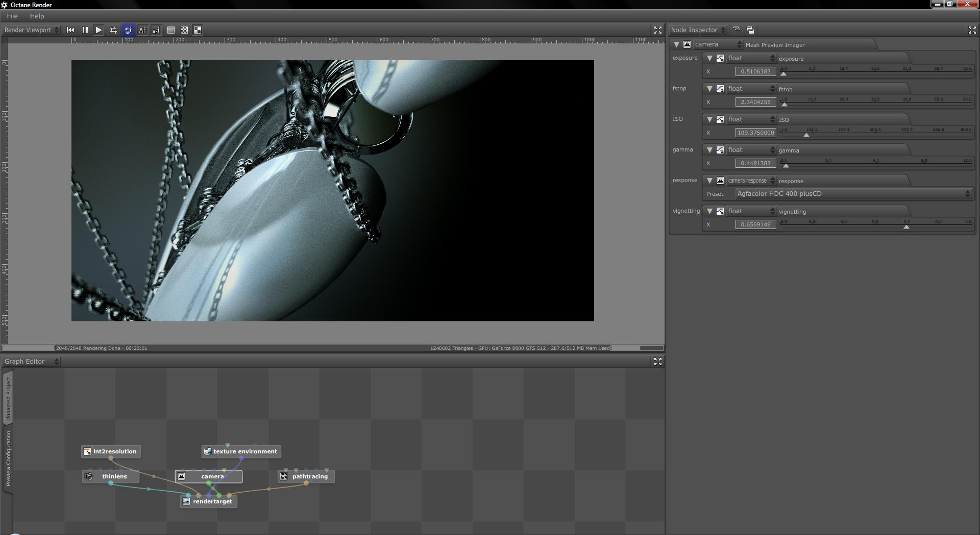This screenshot has height=535, width=980.
Task: Open the response Preset dropdown
Action: 852,194
